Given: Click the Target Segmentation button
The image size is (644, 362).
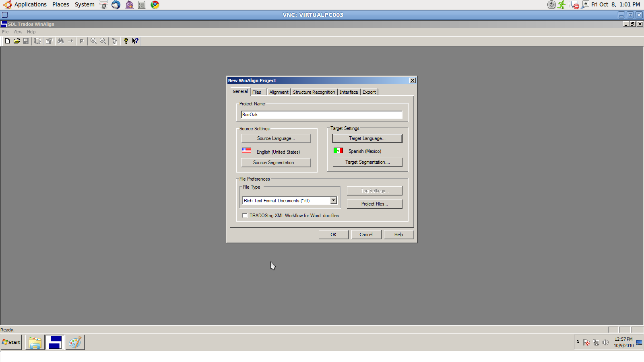Looking at the screenshot, I should point(367,162).
